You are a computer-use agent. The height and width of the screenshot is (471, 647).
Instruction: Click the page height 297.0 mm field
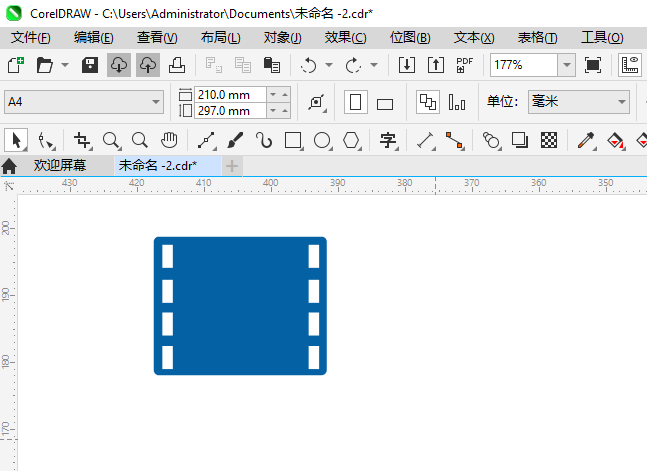tap(230, 111)
